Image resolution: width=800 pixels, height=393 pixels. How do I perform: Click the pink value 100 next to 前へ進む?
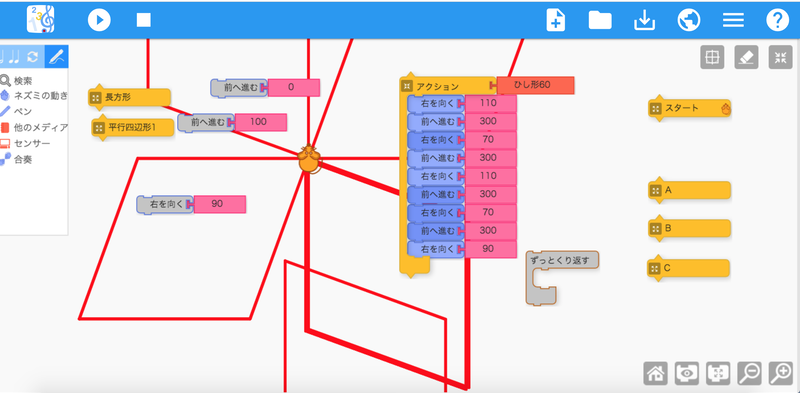tap(261, 122)
